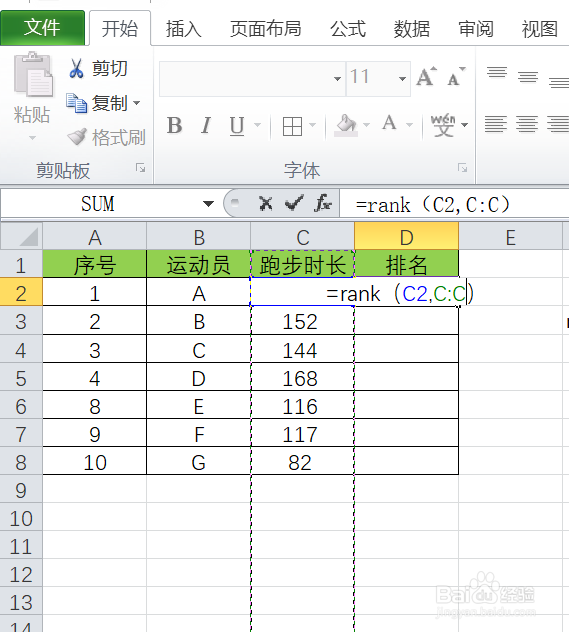Open the Copy dropdown arrow
This screenshot has height=632, width=569.
(x=137, y=103)
